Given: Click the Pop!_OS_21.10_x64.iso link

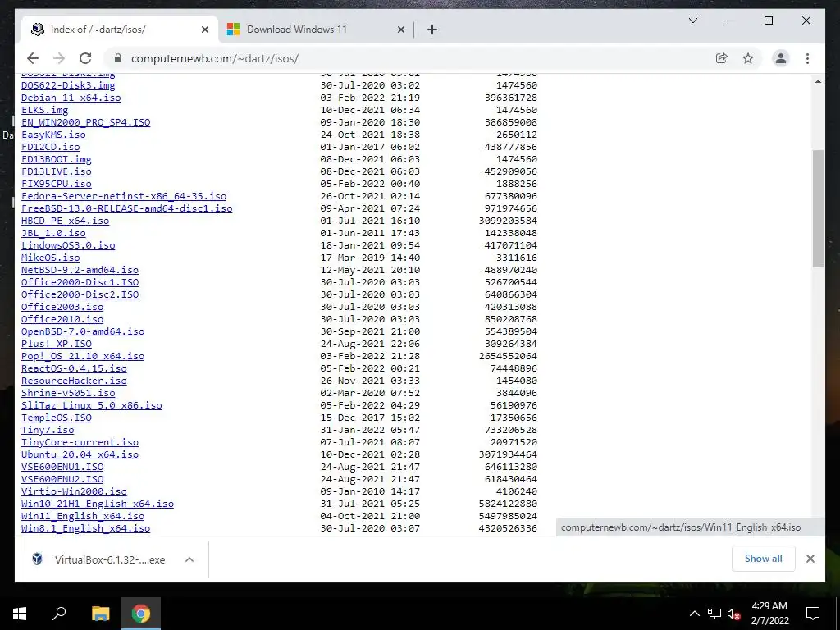Looking at the screenshot, I should click(83, 356).
